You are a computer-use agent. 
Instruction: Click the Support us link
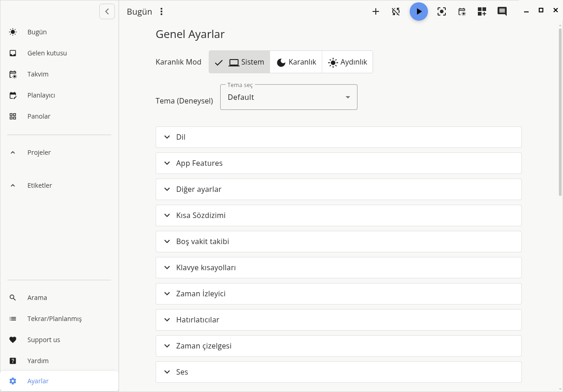43,340
